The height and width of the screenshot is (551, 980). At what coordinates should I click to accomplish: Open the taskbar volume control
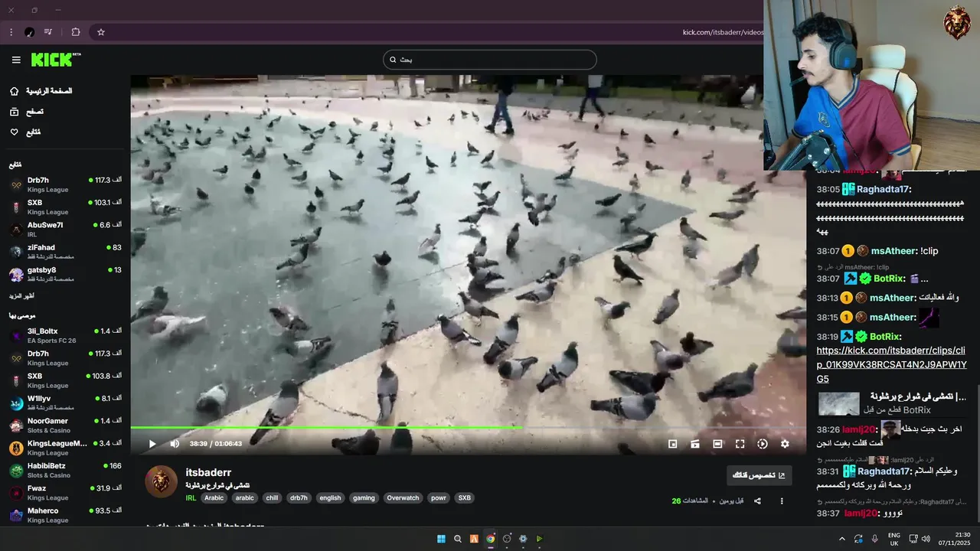926,539
